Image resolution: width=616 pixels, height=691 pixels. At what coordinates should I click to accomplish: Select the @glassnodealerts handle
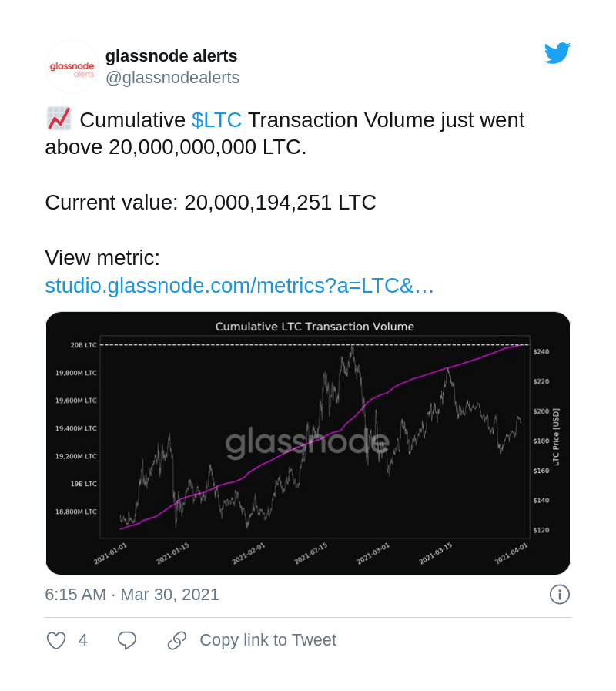pyautogui.click(x=172, y=78)
